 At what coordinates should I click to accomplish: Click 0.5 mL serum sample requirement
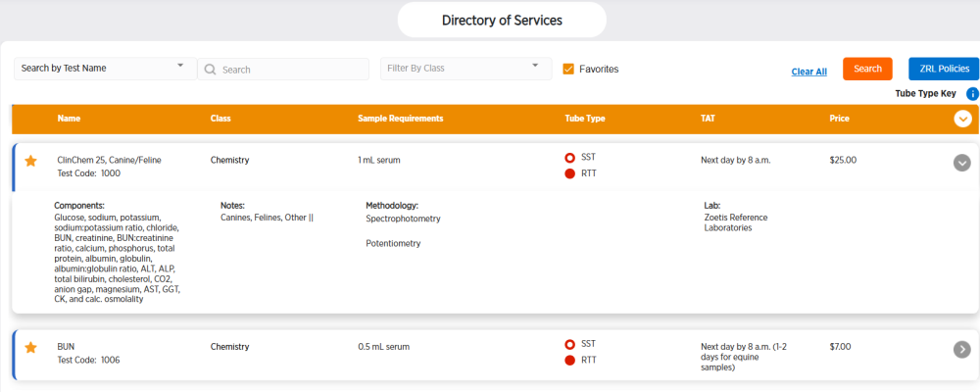pyautogui.click(x=384, y=346)
